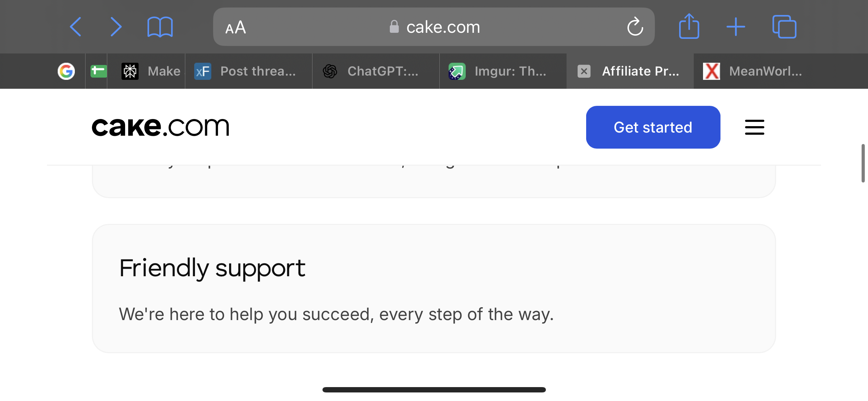This screenshot has width=868, height=401.
Task: Switch to the Google tab
Action: 66,71
